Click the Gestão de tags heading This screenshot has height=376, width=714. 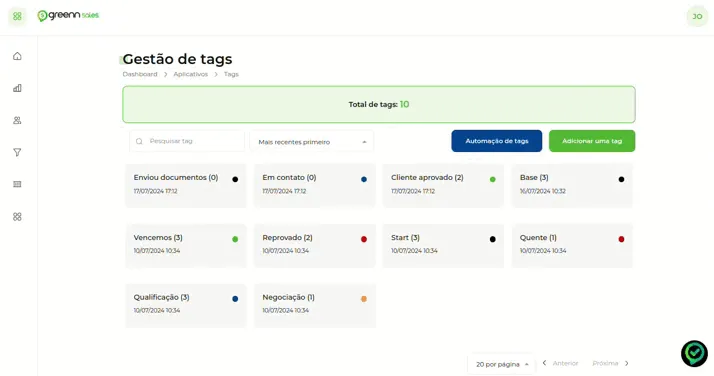[x=177, y=59]
